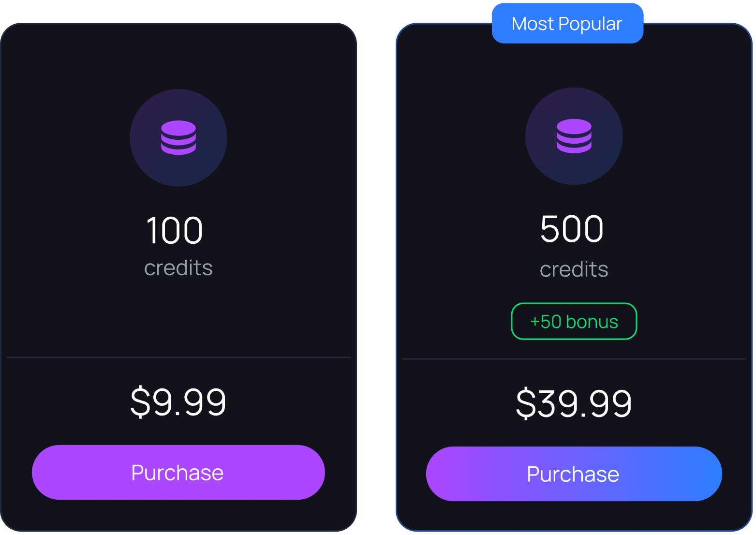
Task: Select the 100 credits amount
Action: (175, 230)
